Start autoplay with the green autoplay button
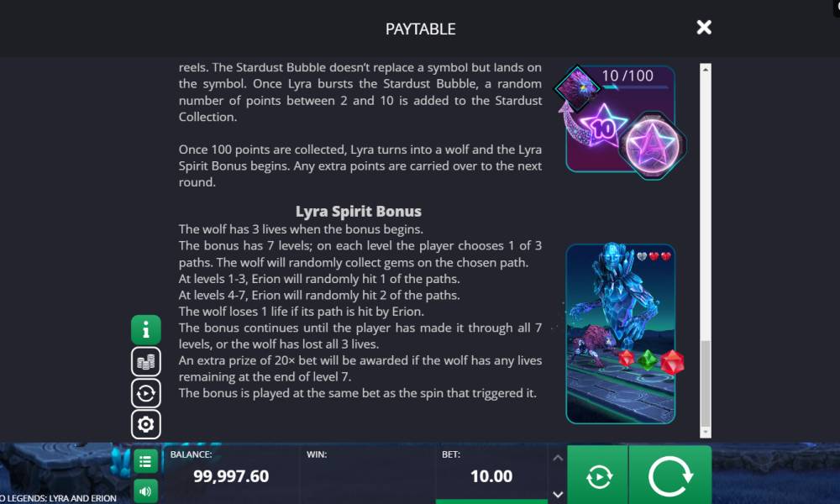 598,475
